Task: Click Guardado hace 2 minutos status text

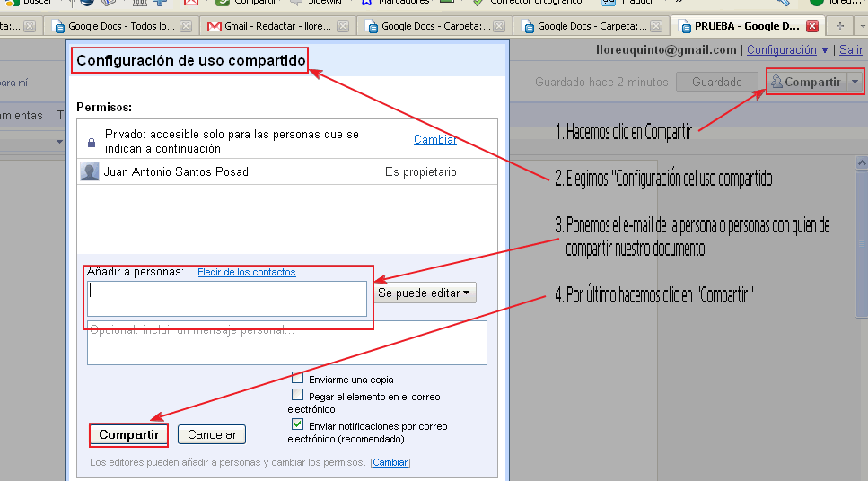Action: coord(601,82)
